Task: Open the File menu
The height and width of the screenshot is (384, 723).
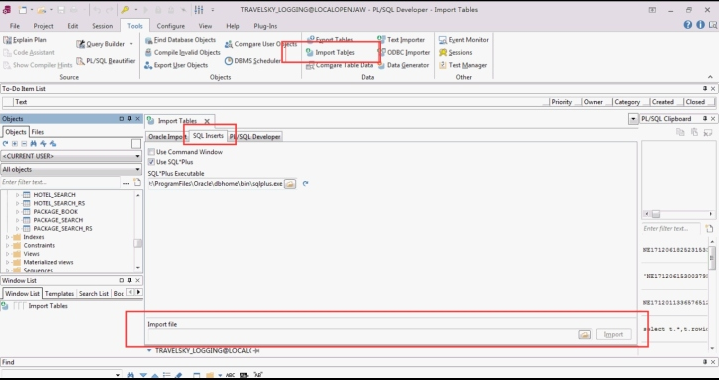Action: pos(15,26)
